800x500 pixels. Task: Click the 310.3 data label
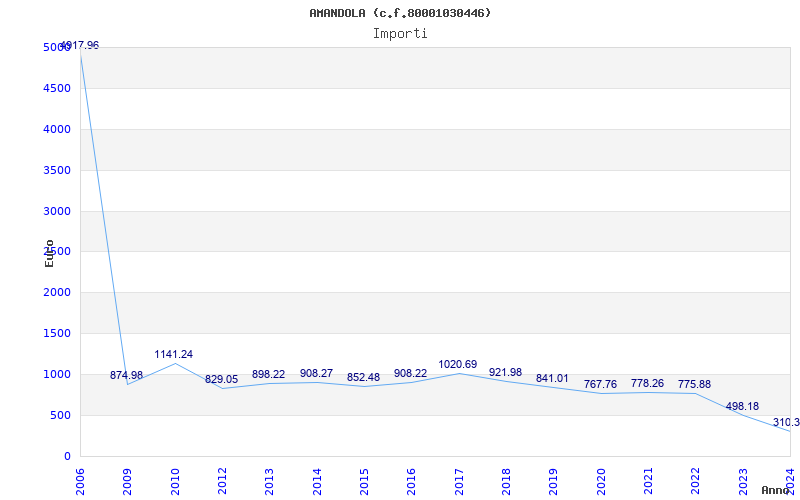[x=786, y=423]
